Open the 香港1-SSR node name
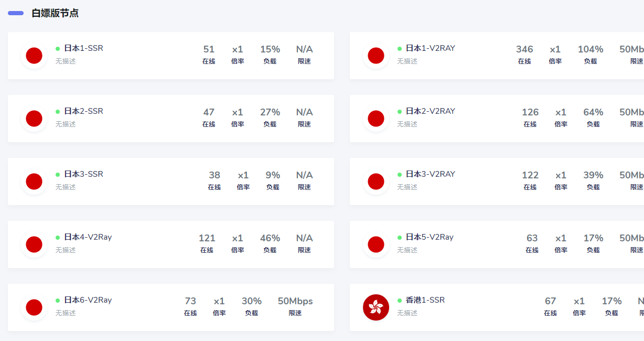This screenshot has width=644, height=341. pos(425,300)
